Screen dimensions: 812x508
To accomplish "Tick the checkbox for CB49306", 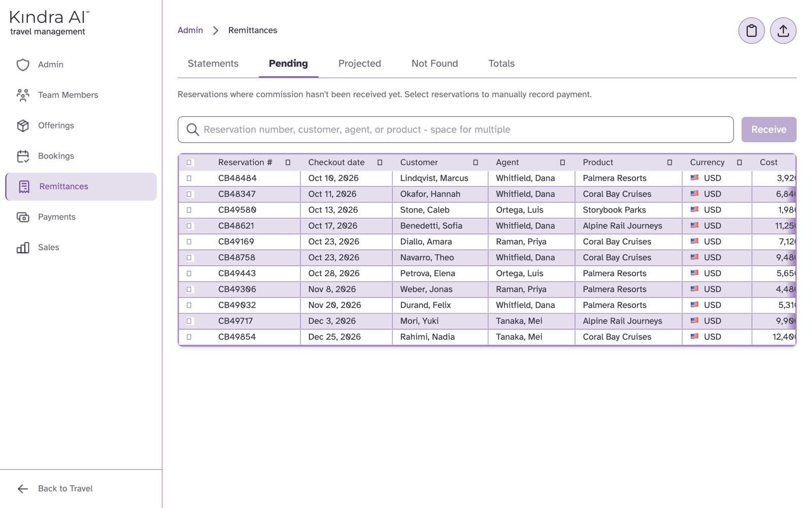I will (x=189, y=289).
